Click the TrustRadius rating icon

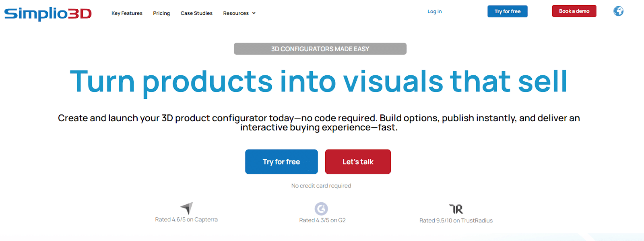[456, 209]
